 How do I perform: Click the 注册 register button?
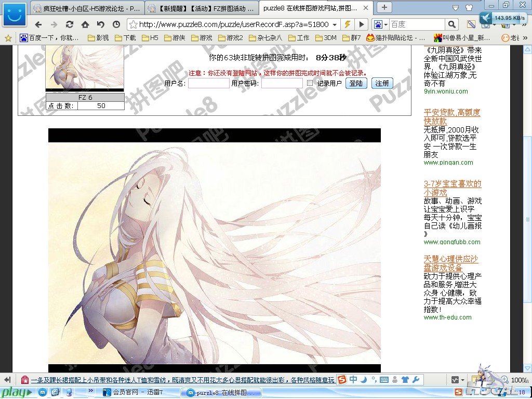click(382, 83)
